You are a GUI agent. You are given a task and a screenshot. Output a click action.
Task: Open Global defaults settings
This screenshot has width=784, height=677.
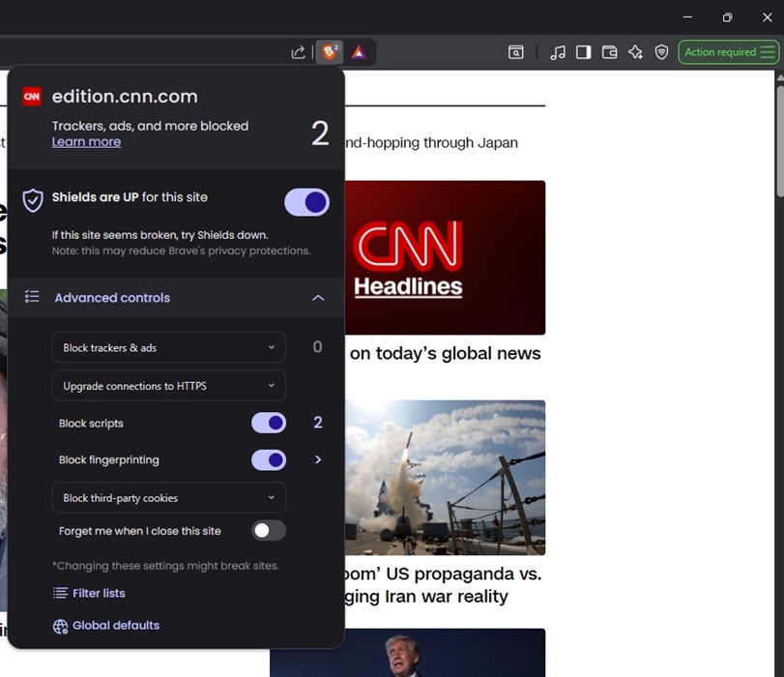pyautogui.click(x=115, y=626)
